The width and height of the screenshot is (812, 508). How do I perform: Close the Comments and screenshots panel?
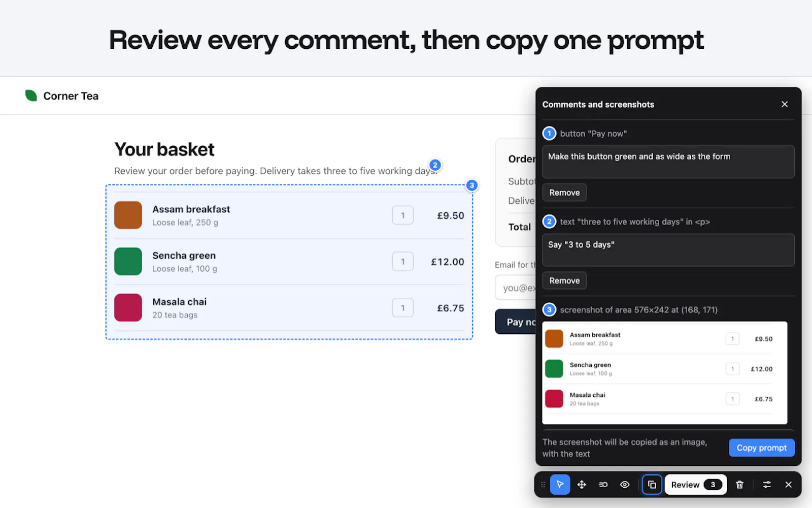click(785, 104)
